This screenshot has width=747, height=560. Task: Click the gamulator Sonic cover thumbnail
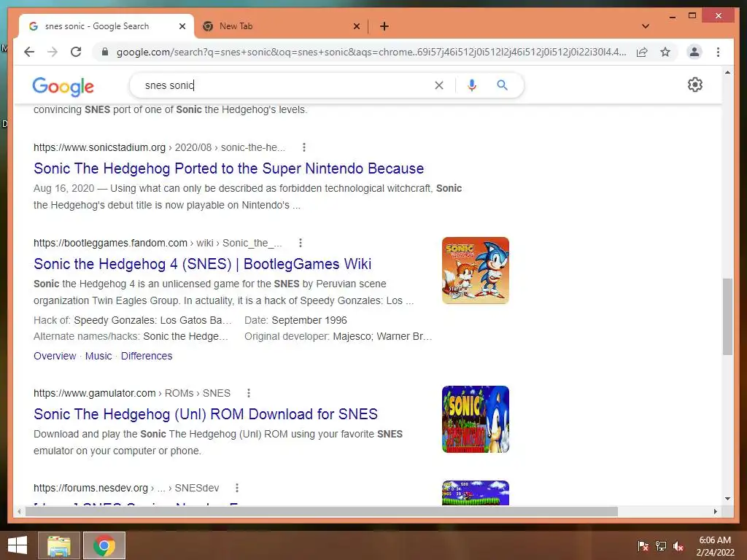click(x=476, y=419)
